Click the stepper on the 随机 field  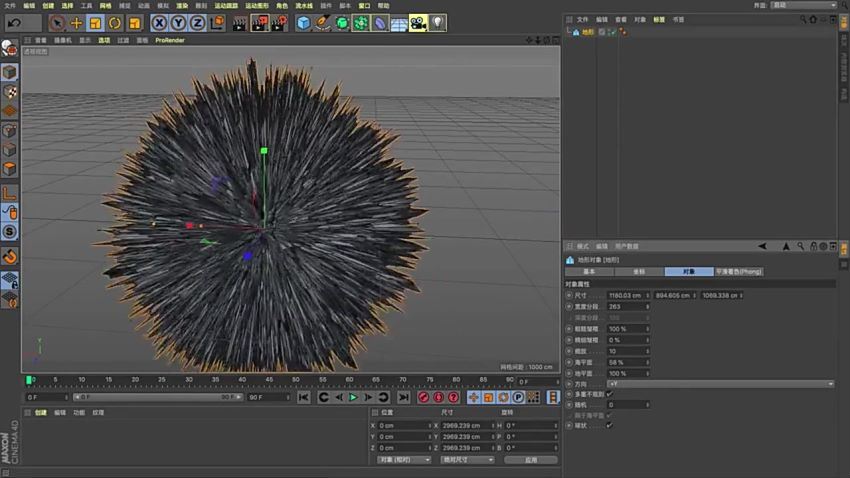pyautogui.click(x=647, y=405)
